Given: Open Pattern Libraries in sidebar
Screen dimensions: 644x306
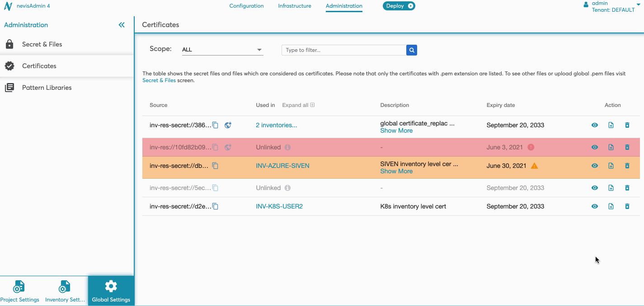Looking at the screenshot, I should 47,88.
